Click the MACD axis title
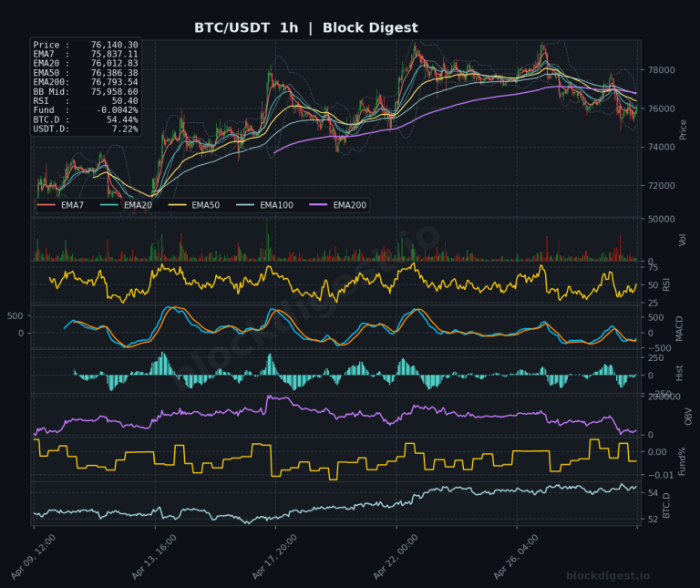 tap(679, 328)
